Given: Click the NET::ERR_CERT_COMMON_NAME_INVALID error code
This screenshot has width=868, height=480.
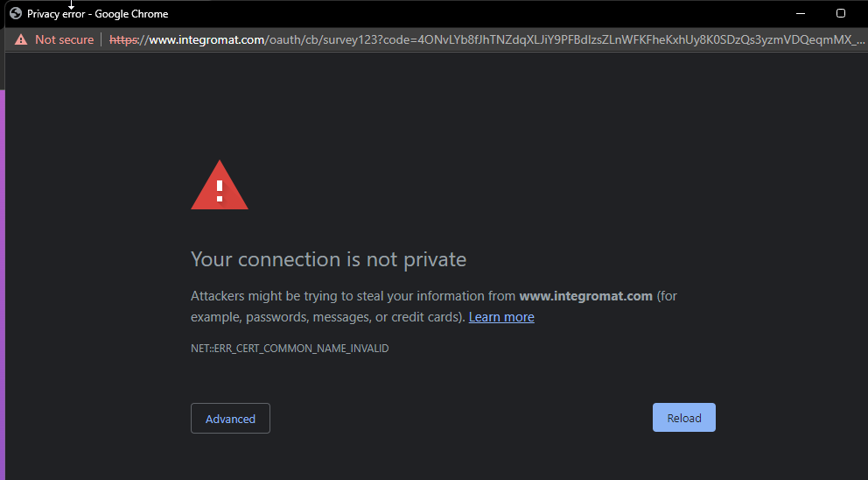Looking at the screenshot, I should 290,349.
